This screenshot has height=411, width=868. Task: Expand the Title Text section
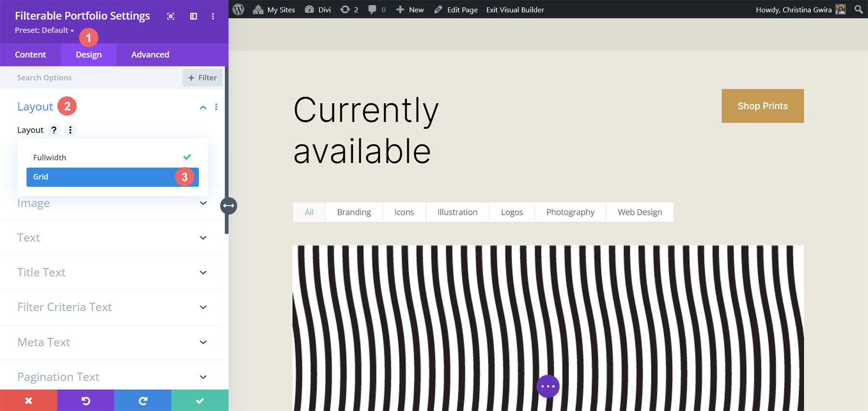click(x=112, y=272)
